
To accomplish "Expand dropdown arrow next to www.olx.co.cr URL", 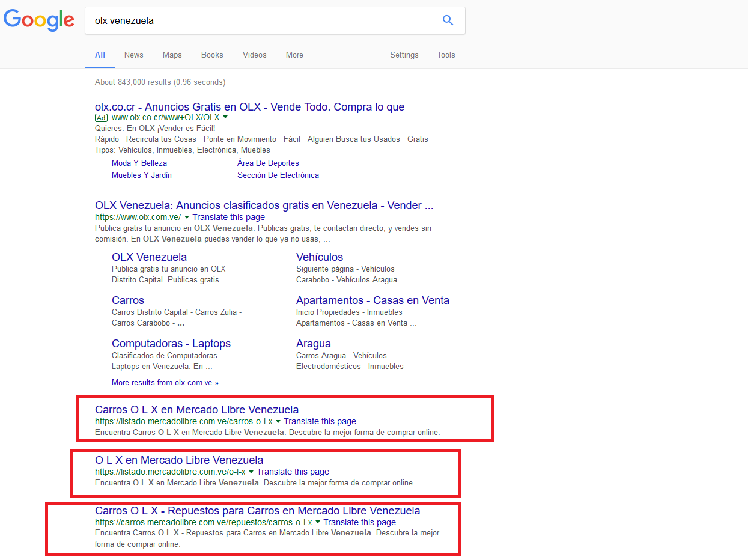I will click(225, 117).
